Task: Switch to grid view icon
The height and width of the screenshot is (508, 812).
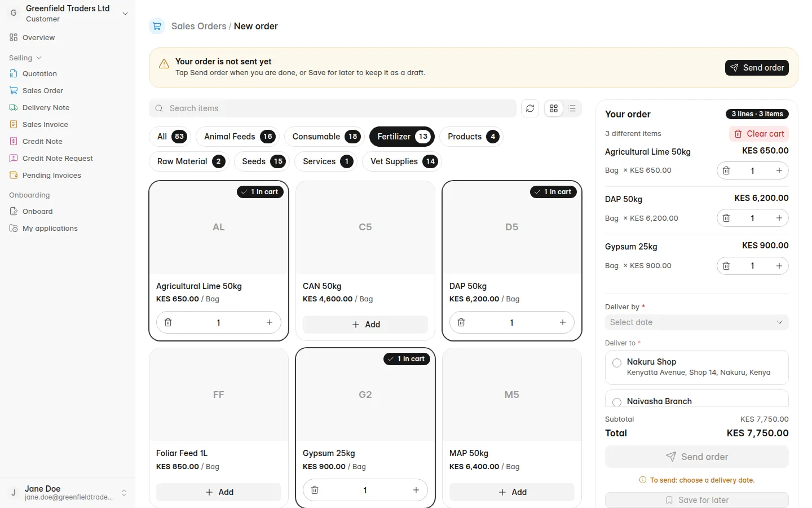Action: 554,108
